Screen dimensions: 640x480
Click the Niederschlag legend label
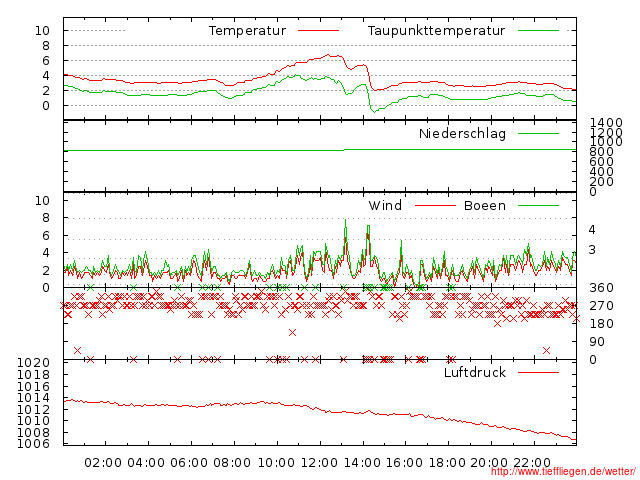pyautogui.click(x=462, y=133)
